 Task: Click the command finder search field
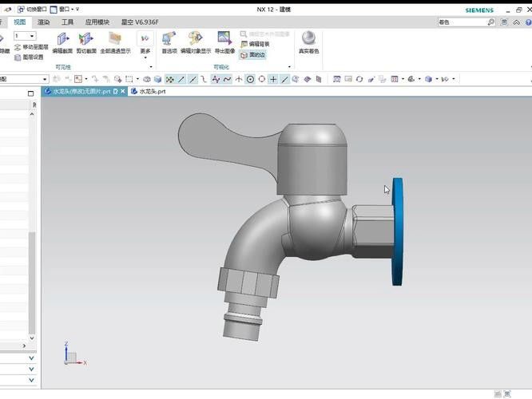click(462, 22)
